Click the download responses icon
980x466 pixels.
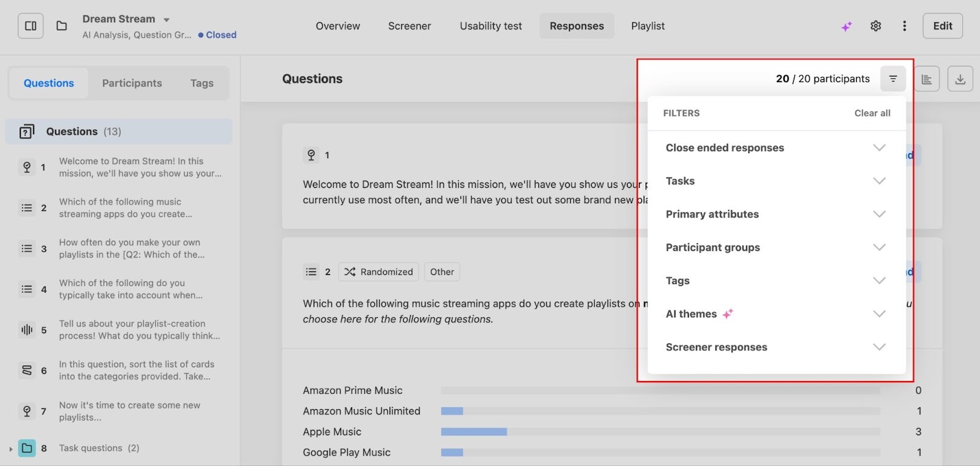coord(960,79)
